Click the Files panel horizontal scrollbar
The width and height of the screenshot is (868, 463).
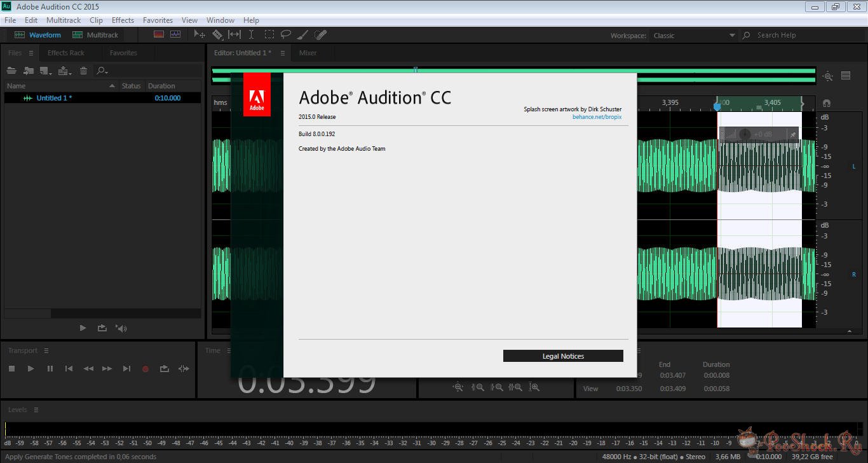click(x=102, y=314)
